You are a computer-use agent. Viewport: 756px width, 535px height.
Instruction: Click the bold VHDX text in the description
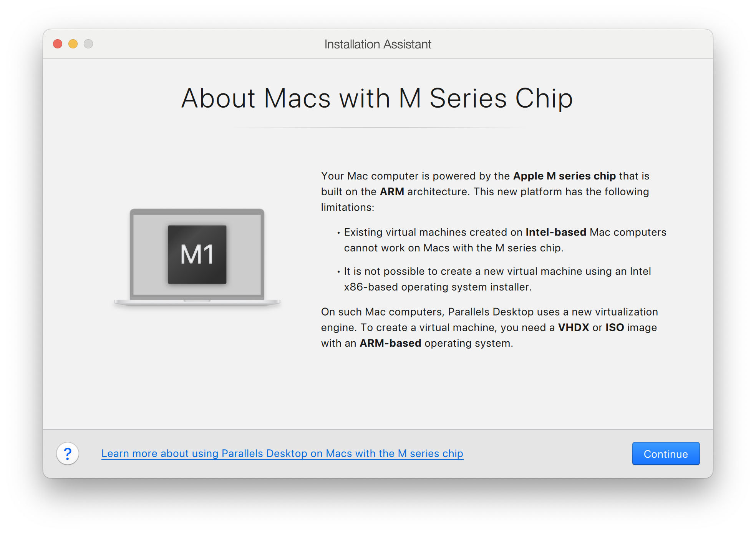pos(574,327)
